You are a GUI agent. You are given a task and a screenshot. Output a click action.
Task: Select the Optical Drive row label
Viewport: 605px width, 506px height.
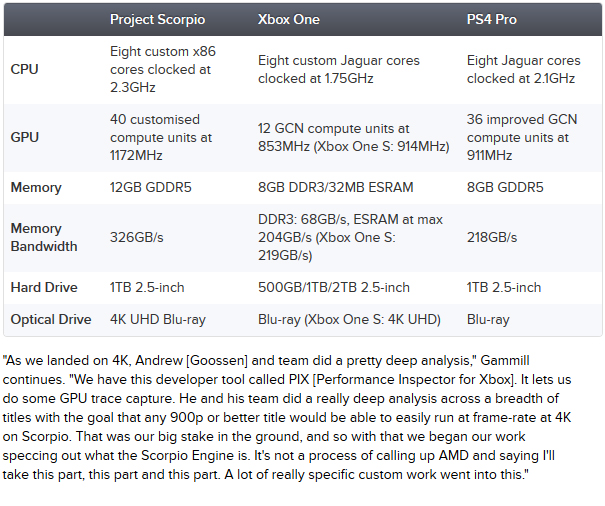pyautogui.click(x=51, y=320)
